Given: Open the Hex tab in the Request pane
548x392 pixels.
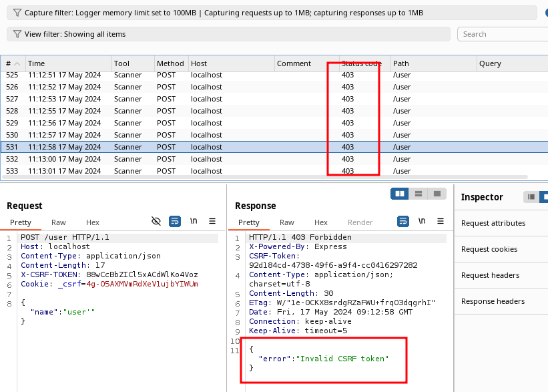Looking at the screenshot, I should (x=93, y=222).
